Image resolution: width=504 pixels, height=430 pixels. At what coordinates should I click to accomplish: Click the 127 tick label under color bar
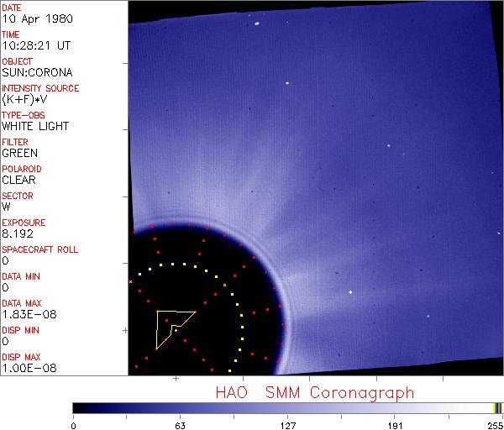(288, 424)
